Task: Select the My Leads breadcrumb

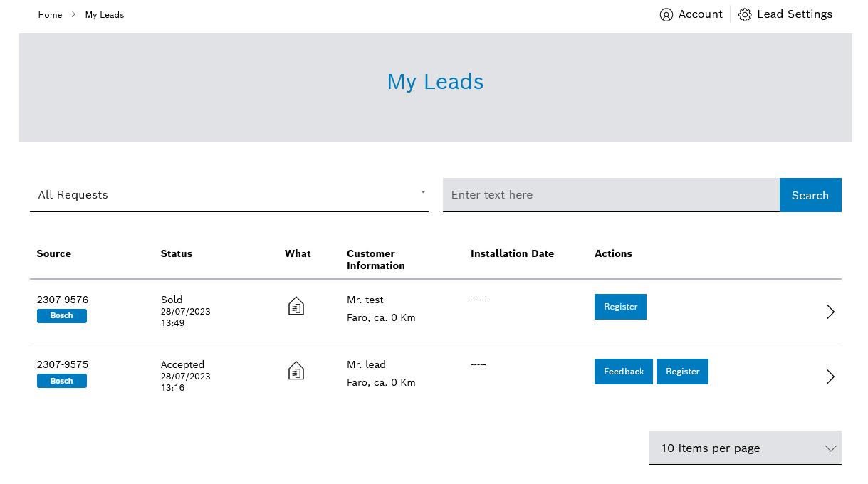Action: pos(105,15)
